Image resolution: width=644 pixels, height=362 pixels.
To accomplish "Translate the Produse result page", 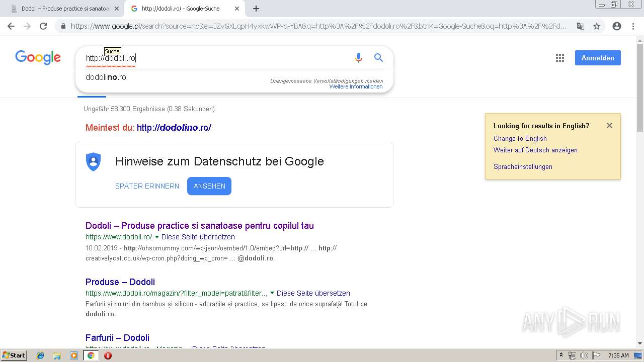I will [x=313, y=293].
